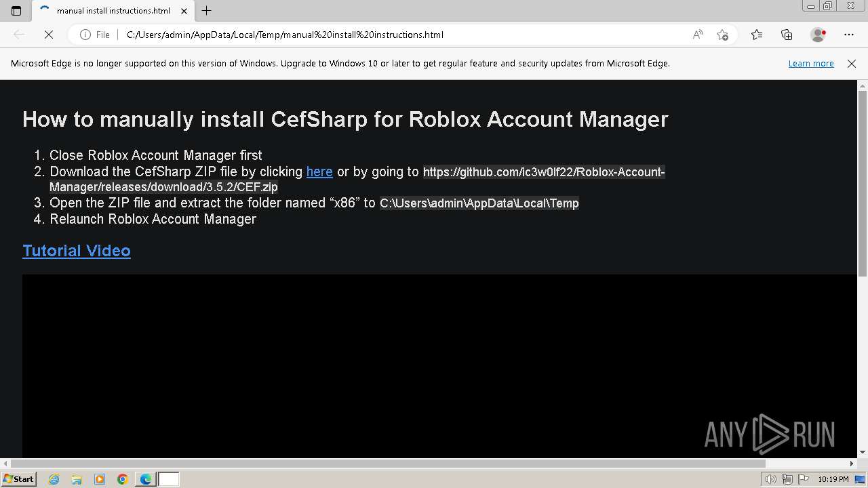This screenshot has width=868, height=488.
Task: Follow the 'here' download link
Action: [319, 171]
